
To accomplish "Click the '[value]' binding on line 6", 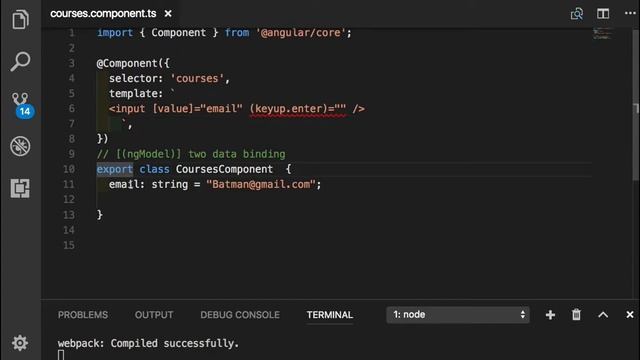I will [x=173, y=109].
